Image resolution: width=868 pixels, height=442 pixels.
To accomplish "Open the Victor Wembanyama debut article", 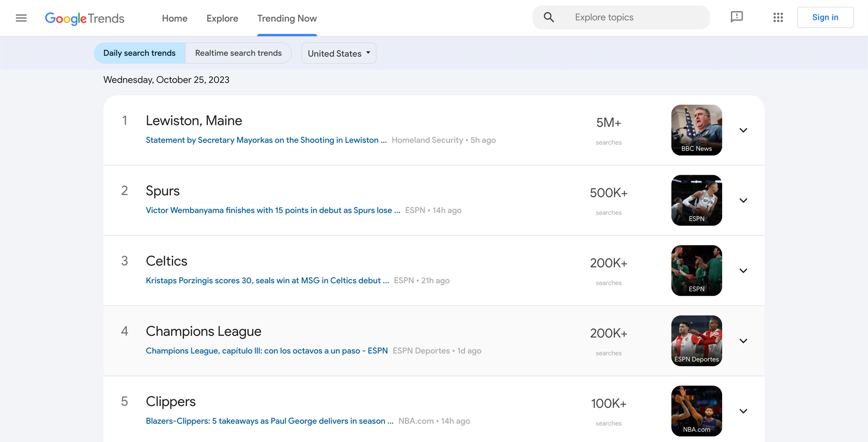I will click(273, 210).
